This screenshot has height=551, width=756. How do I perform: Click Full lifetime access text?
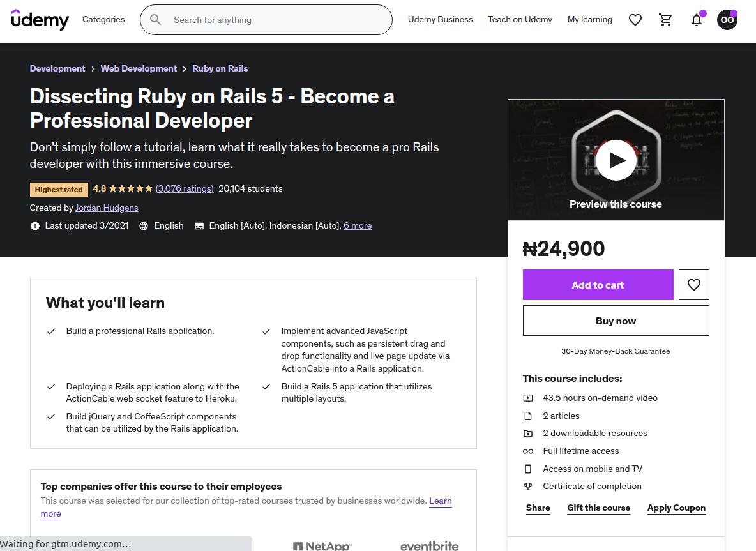click(581, 451)
